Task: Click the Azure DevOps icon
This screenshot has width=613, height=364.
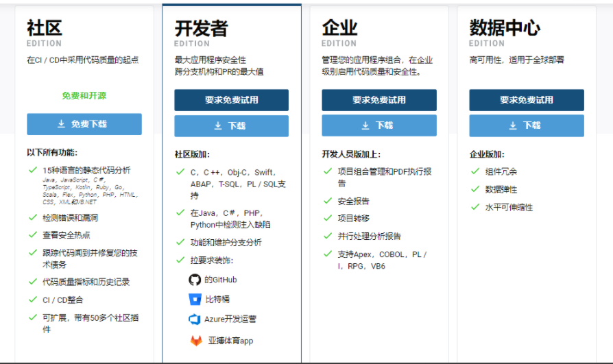Action: tap(195, 319)
